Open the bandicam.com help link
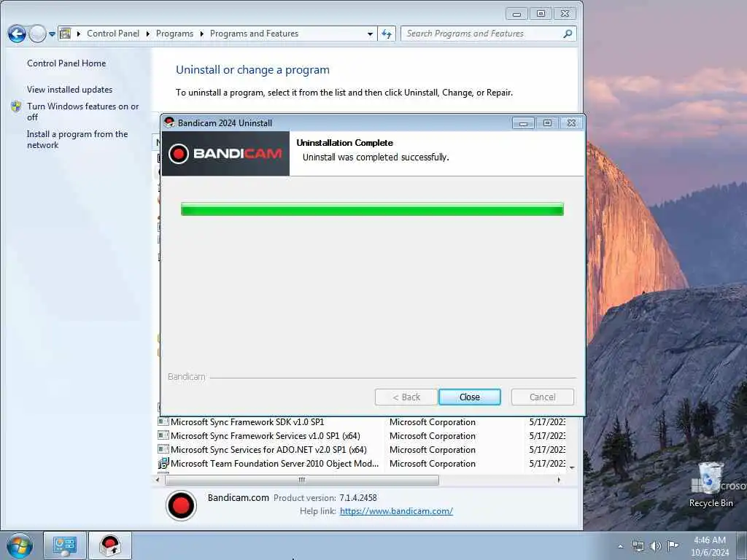Viewport: 747px width, 560px height. pos(396,511)
